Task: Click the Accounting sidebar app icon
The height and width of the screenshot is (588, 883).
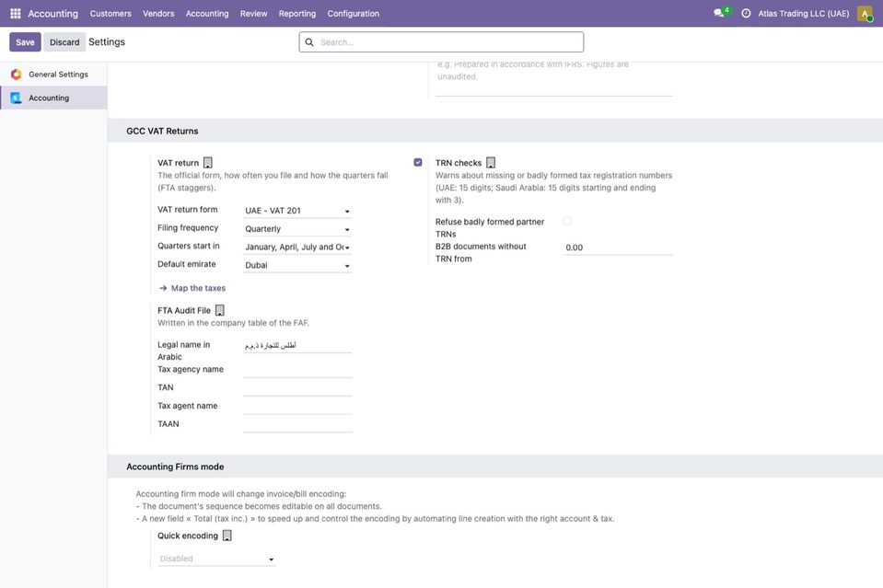Action: pos(17,98)
